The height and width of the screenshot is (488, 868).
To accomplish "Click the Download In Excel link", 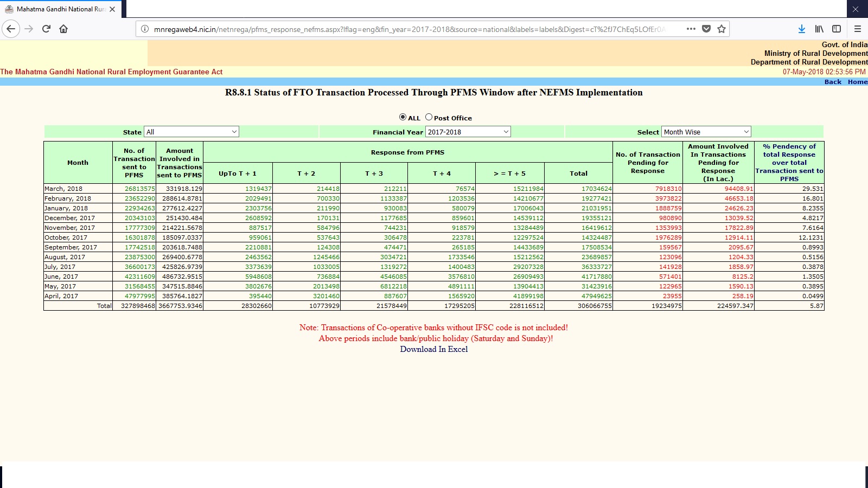I will 433,349.
